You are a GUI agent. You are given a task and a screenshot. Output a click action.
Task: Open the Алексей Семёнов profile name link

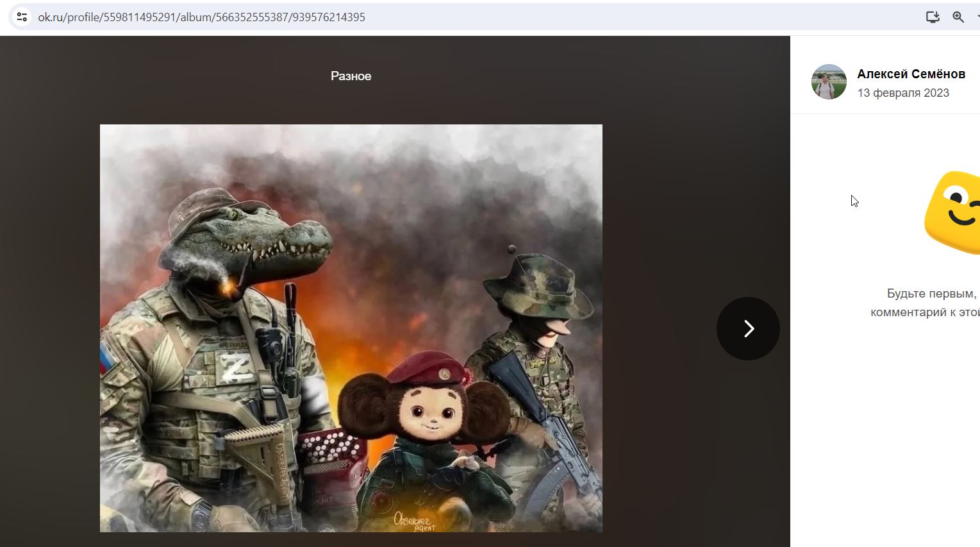click(911, 74)
